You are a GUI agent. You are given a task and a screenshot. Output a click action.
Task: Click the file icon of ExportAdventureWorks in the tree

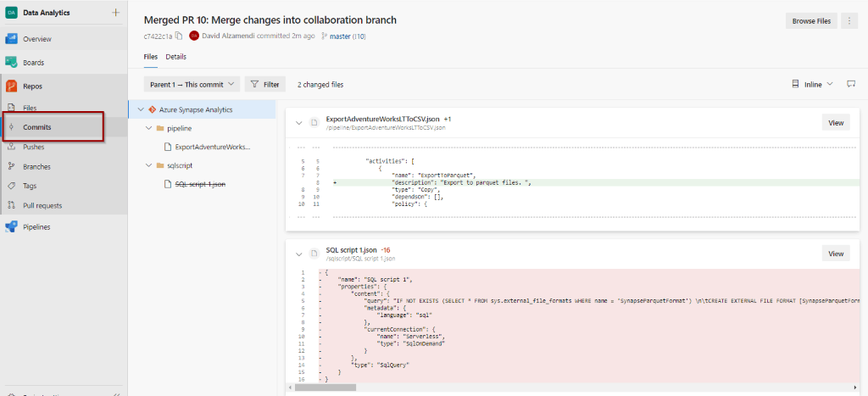click(168, 148)
